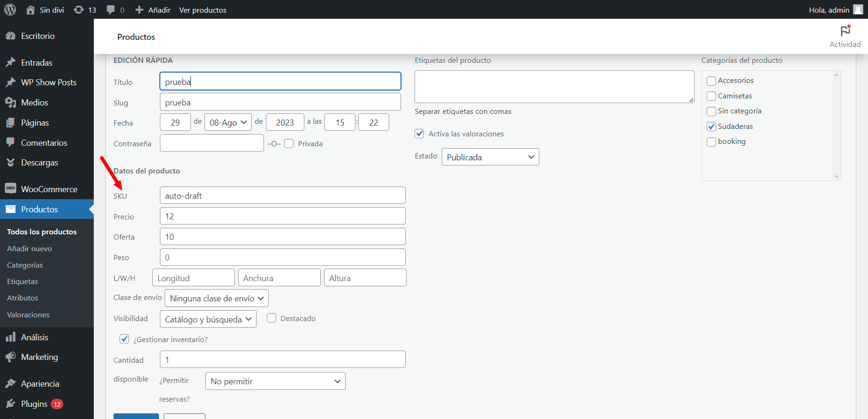The image size is (868, 419).
Task: Click the Medios media icon
Action: point(10,102)
